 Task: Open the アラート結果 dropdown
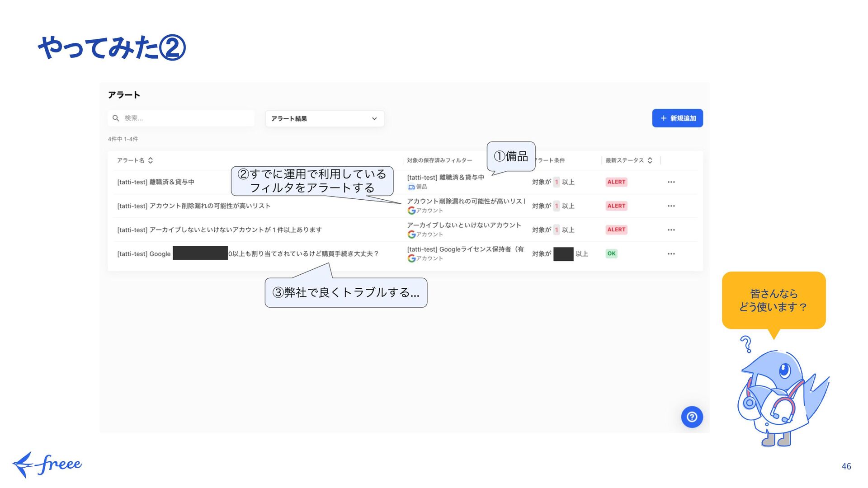325,118
